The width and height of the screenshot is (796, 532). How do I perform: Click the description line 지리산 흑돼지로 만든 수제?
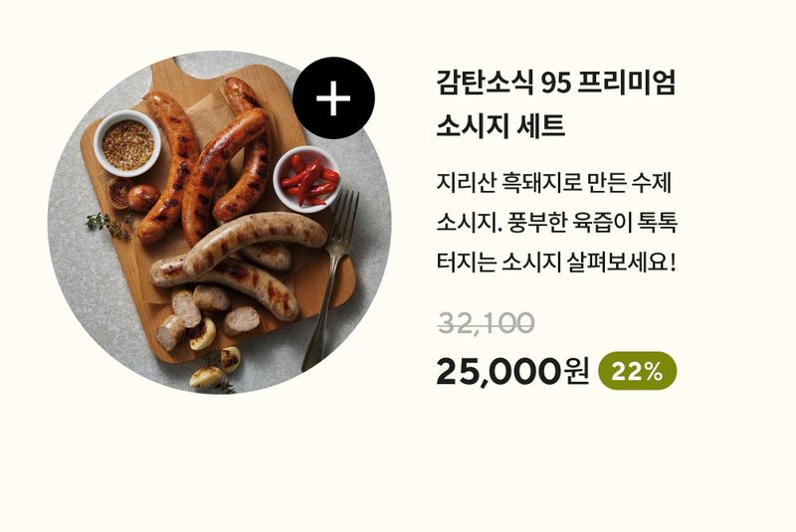554,183
